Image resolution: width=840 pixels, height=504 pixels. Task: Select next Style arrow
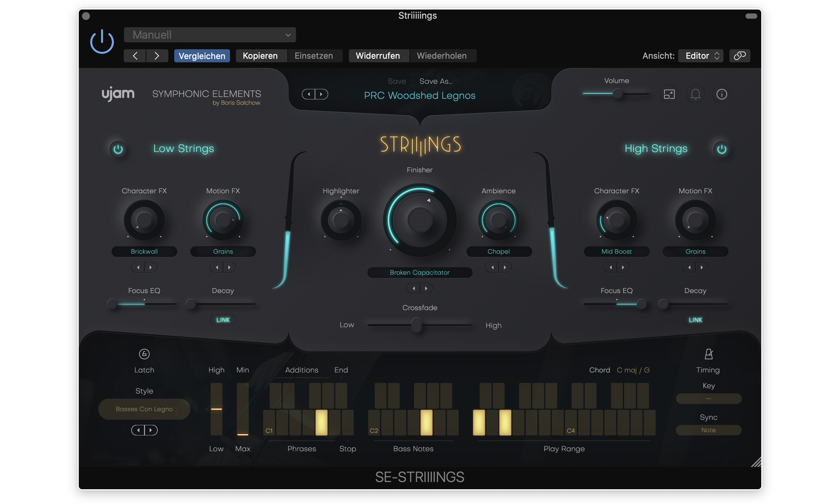(150, 430)
